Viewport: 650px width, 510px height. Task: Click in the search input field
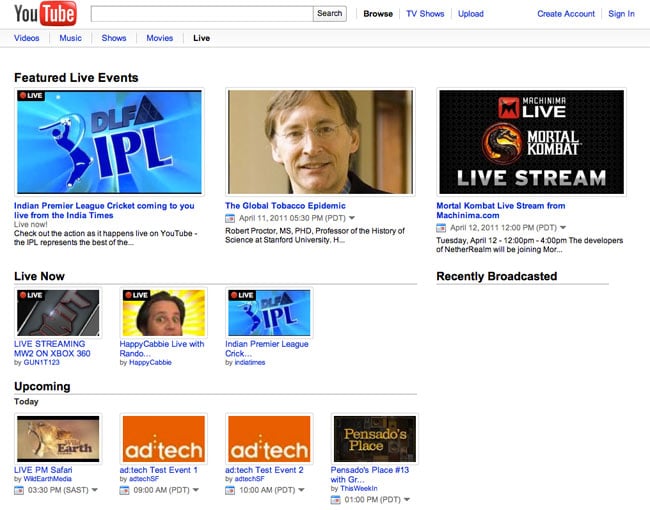[202, 14]
